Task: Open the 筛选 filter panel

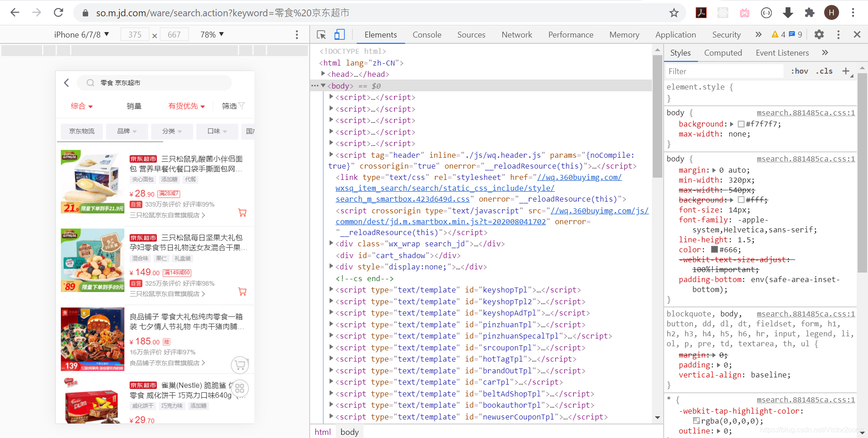Action: click(x=233, y=106)
